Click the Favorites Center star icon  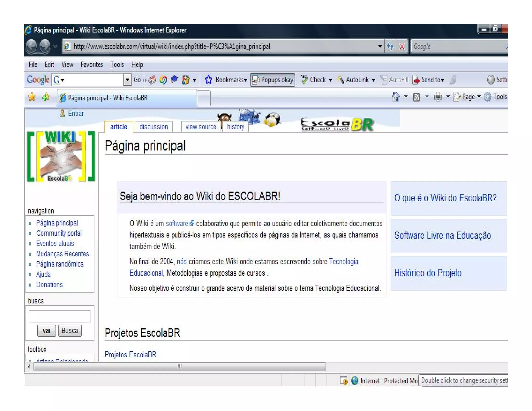click(32, 97)
